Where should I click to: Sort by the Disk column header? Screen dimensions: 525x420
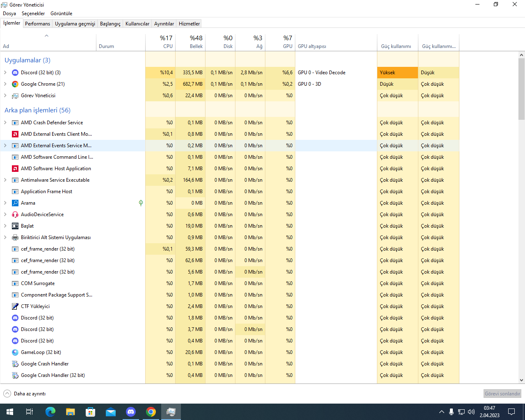point(220,42)
